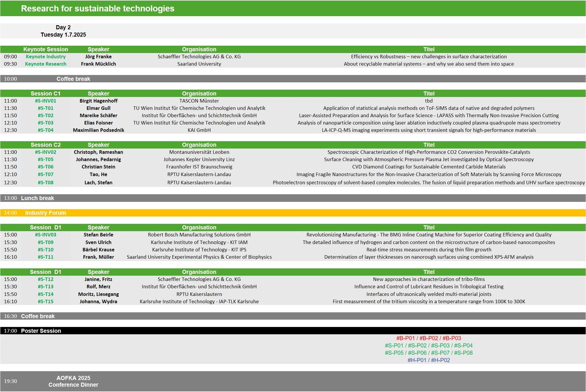Open poster link #B-P02
Viewport: 586px width, 392px height.
429,338
